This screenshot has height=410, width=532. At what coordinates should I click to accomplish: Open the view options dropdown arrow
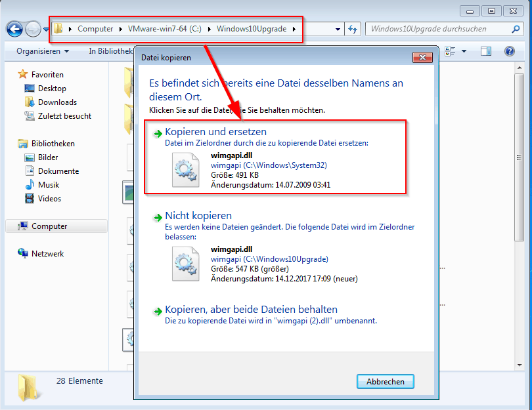(464, 51)
